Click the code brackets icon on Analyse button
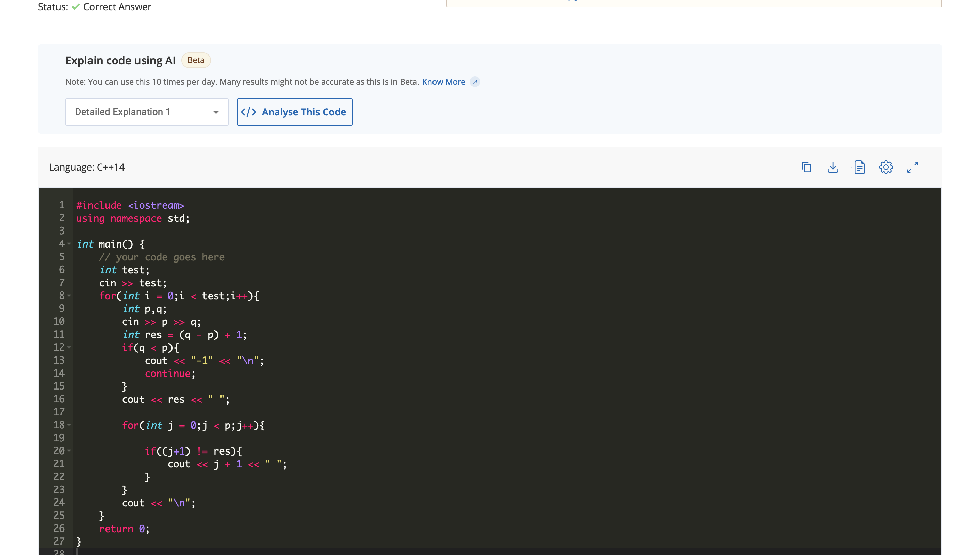Screen dimensions: 980x555 pos(249,112)
